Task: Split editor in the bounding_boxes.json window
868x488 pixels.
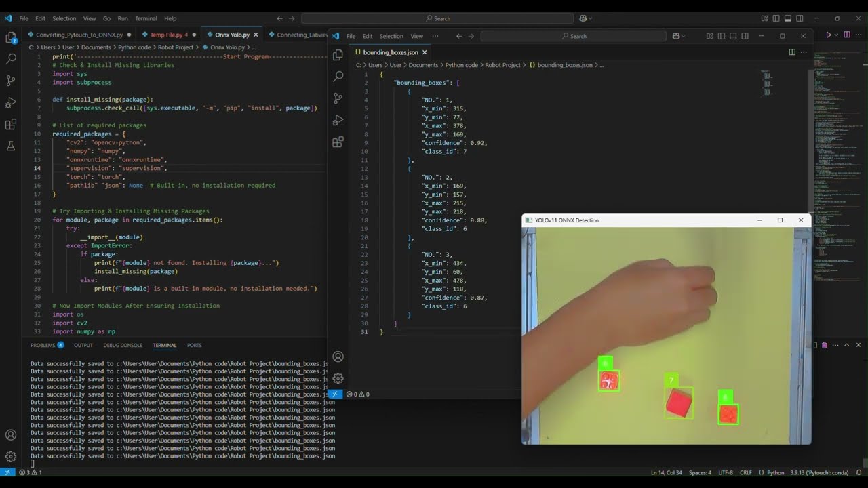Action: pos(792,52)
